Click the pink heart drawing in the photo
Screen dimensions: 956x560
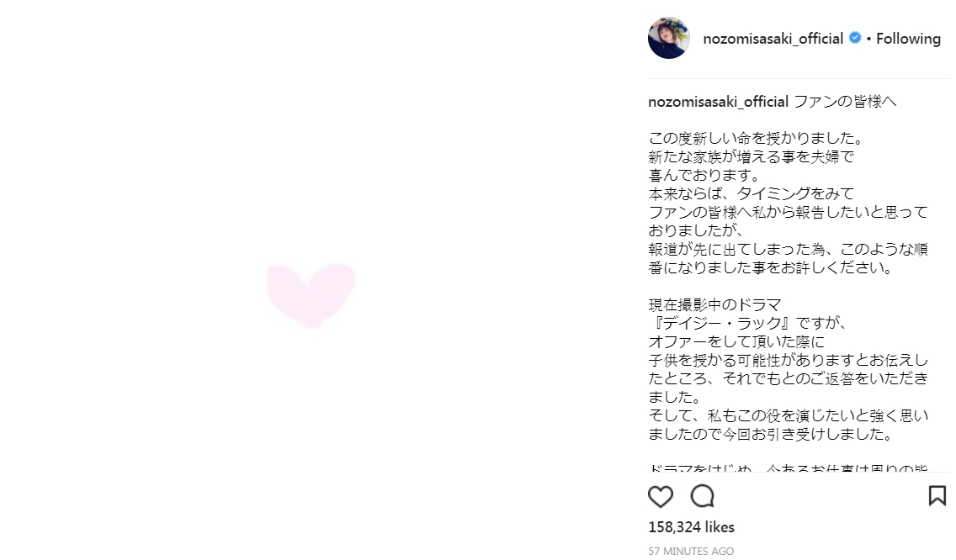311,293
